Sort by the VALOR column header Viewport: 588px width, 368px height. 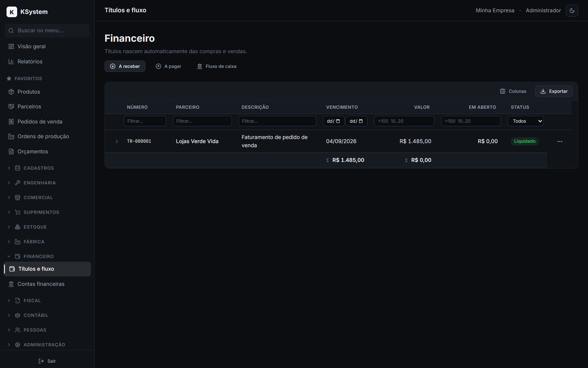[422, 107]
